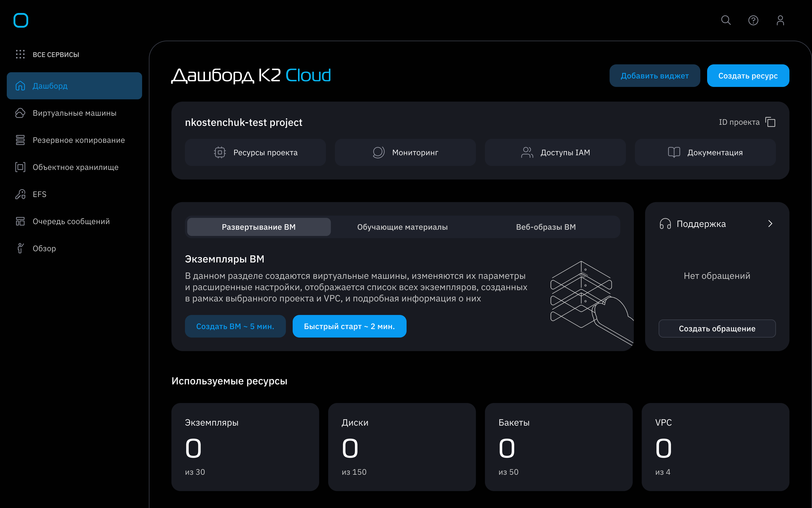Switch to the Веб-образы ВМ tab
Screen dimensions: 812x508
(546, 227)
